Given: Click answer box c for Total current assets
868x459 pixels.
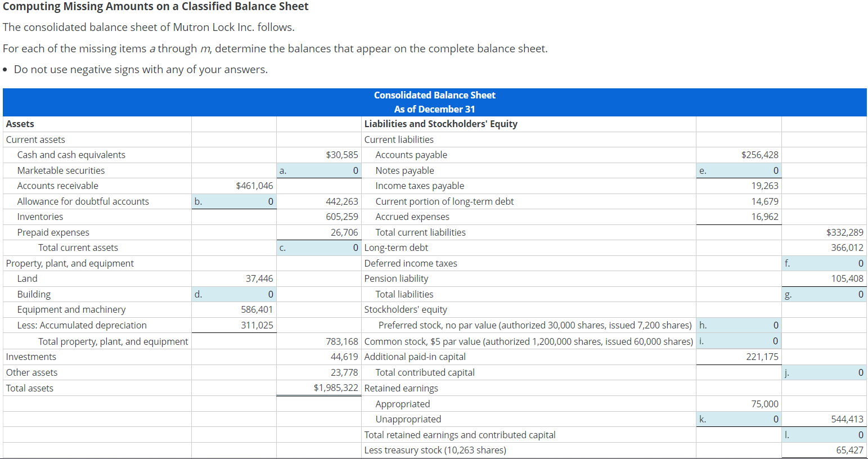Looking at the screenshot, I should tap(318, 247).
